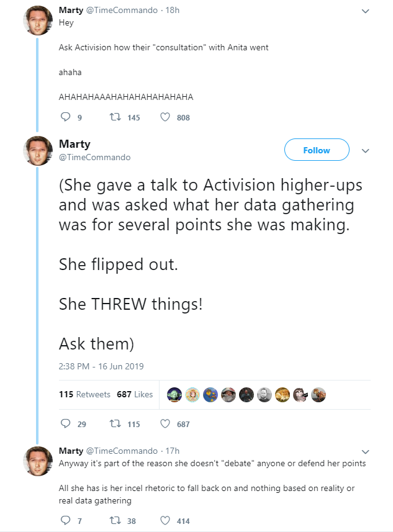
Task: Reply to the last tweet with 7 replies
Action: coord(65,520)
